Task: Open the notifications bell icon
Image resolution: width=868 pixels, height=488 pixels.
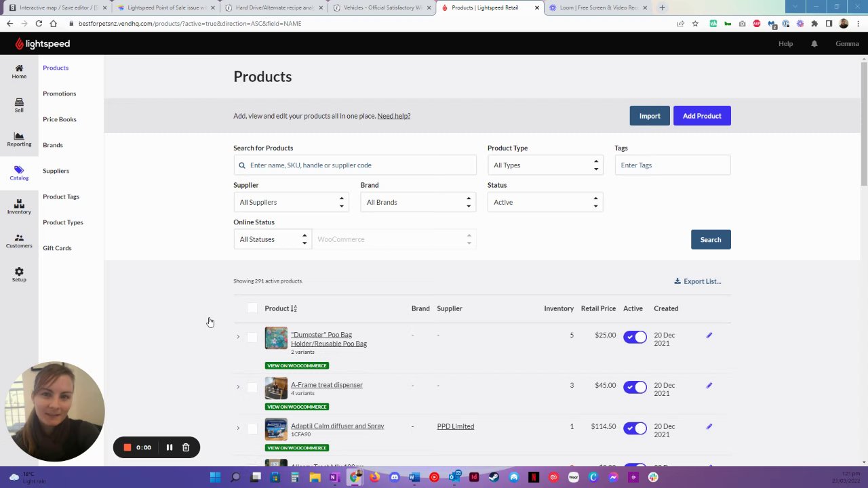Action: point(814,43)
